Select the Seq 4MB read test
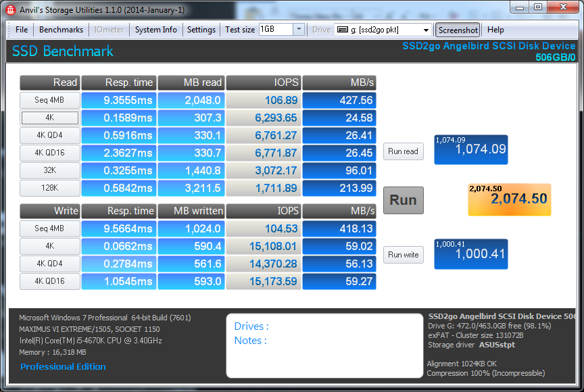Viewport: 584px width, 392px height. 50,100
